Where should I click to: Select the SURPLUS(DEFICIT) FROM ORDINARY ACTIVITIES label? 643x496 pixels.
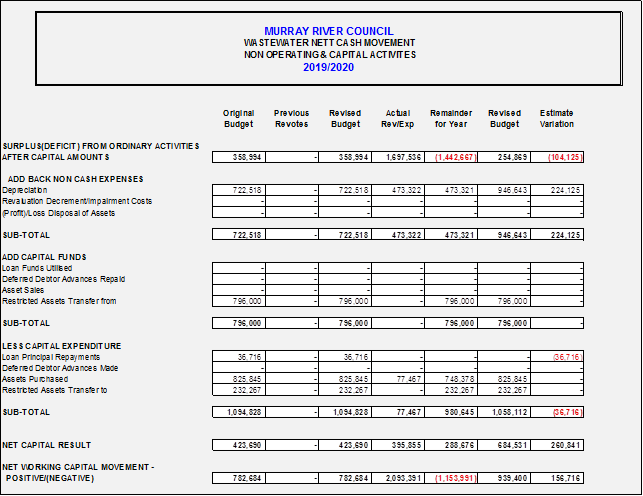(101, 146)
